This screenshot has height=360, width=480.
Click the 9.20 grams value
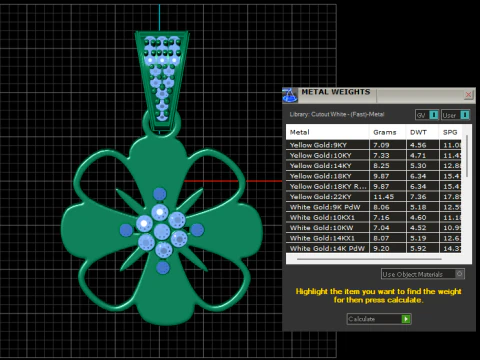pos(381,248)
